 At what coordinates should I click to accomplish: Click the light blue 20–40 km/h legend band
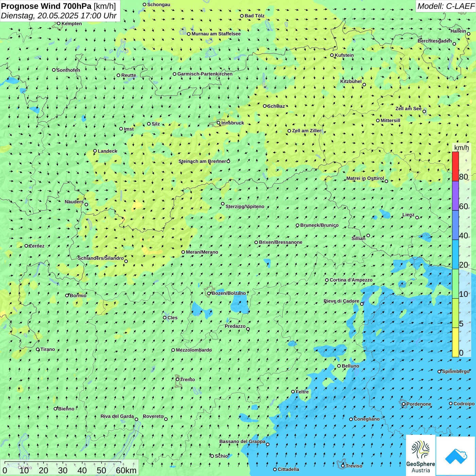tap(455, 255)
